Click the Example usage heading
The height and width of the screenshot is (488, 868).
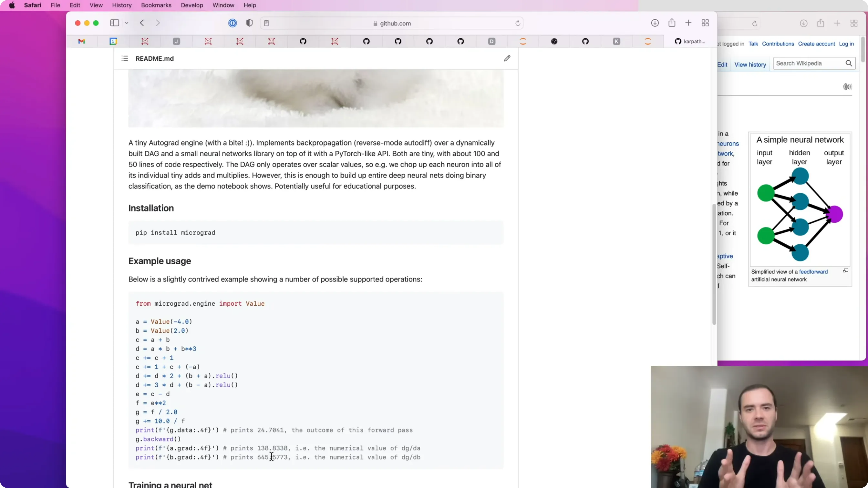pos(160,261)
